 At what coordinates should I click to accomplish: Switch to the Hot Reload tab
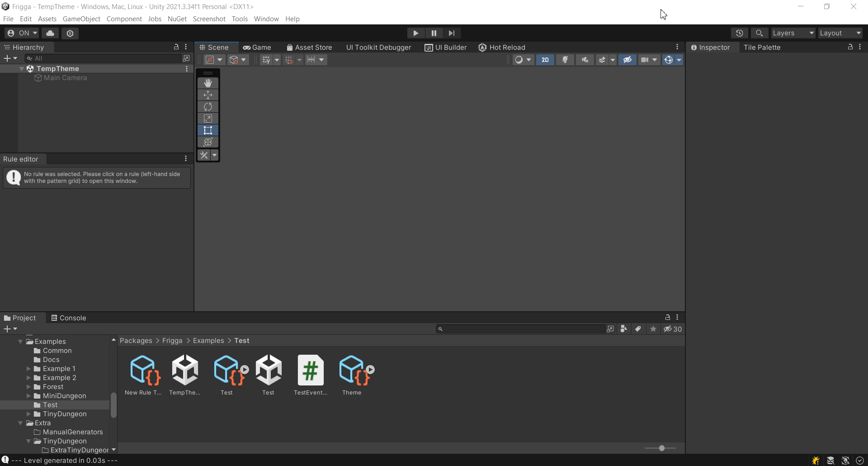click(x=502, y=48)
